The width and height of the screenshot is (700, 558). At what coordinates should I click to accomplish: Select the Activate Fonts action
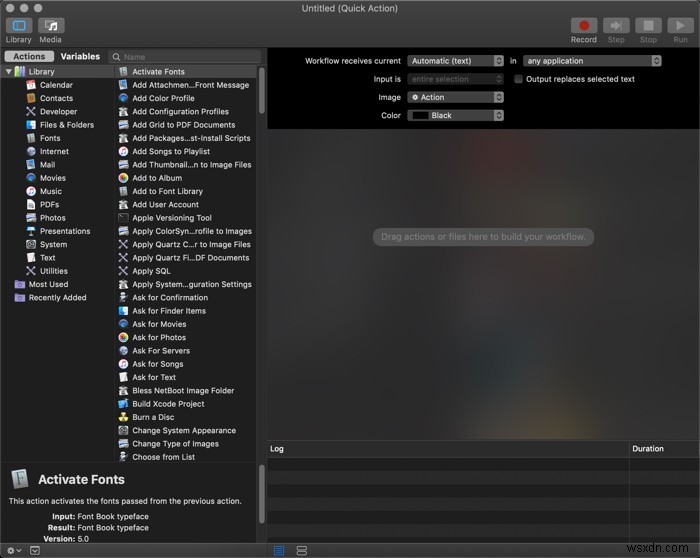[x=186, y=71]
